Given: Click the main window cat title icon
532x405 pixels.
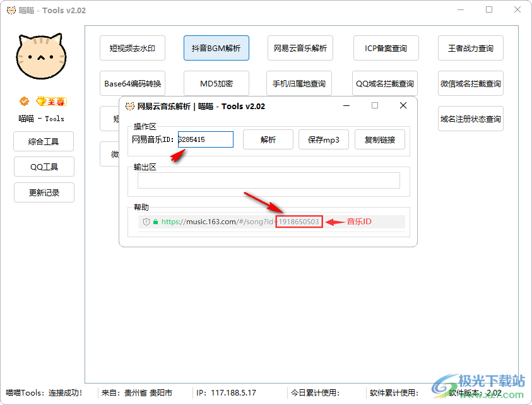Looking at the screenshot, I should click(11, 11).
